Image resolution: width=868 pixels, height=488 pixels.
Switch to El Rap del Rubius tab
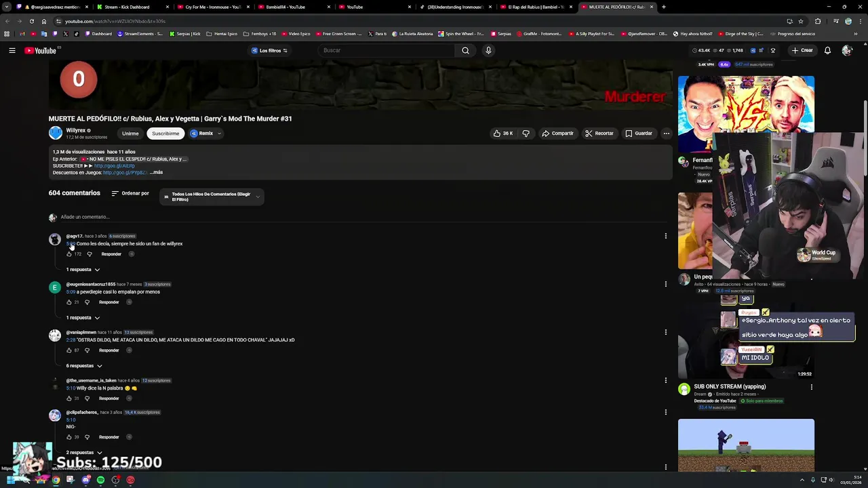536,7
